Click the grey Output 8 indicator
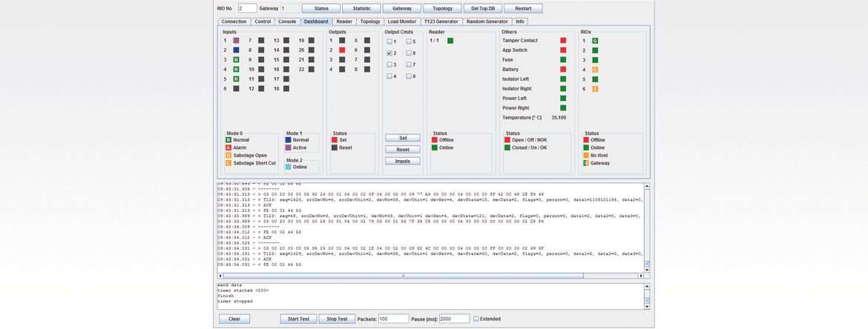This screenshot has width=868, height=329. 367,69
